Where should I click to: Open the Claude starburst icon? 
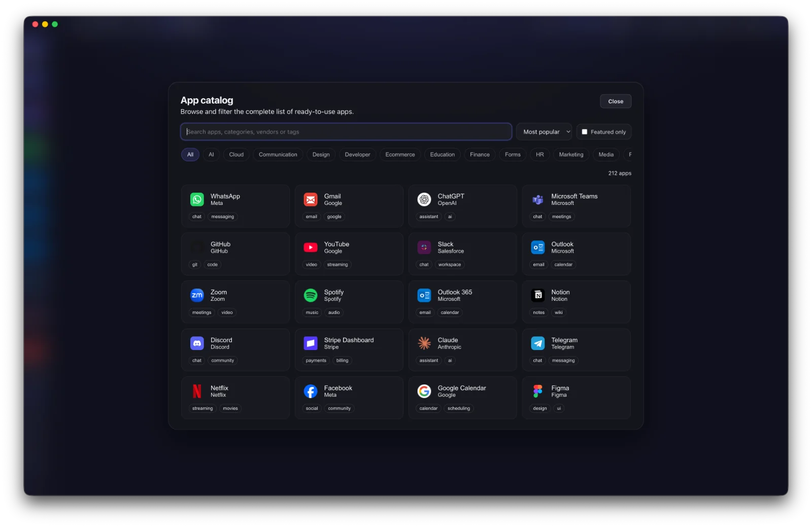(424, 343)
